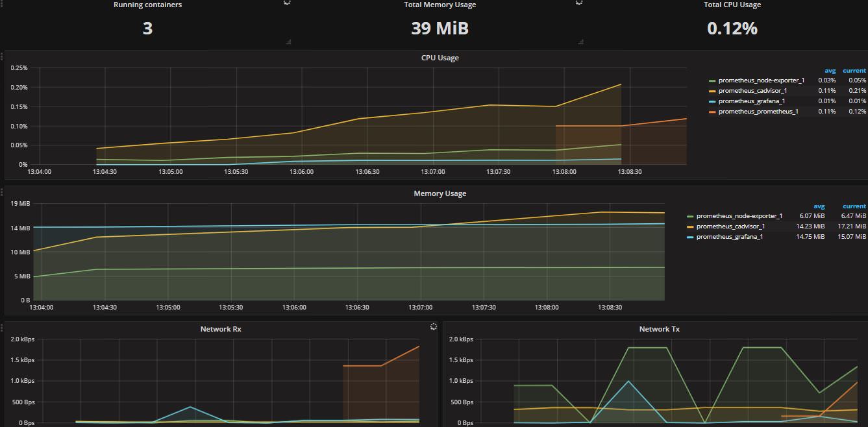Viewport: 868px width, 427px height.
Task: Click the loading spinner on Total Memory Usage panel
Action: pos(578,3)
